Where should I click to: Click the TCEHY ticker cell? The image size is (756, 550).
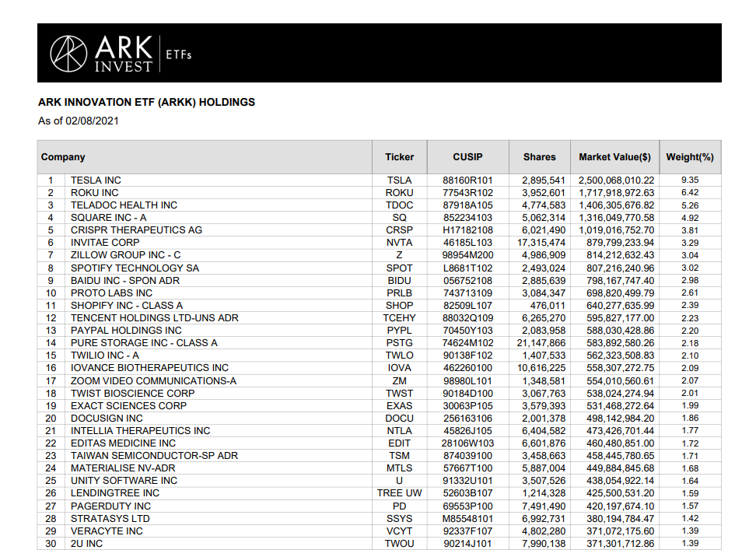[x=399, y=318]
